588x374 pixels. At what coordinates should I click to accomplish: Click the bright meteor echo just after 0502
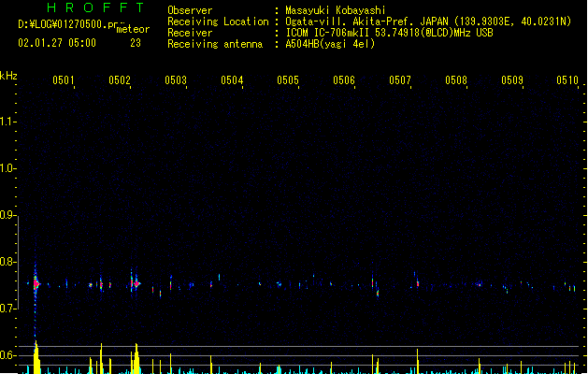[x=136, y=284]
